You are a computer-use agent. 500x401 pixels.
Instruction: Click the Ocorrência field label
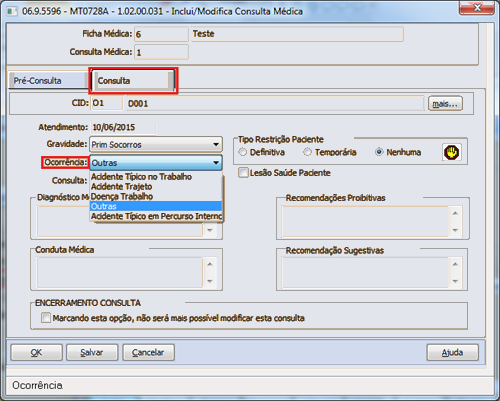(x=66, y=162)
